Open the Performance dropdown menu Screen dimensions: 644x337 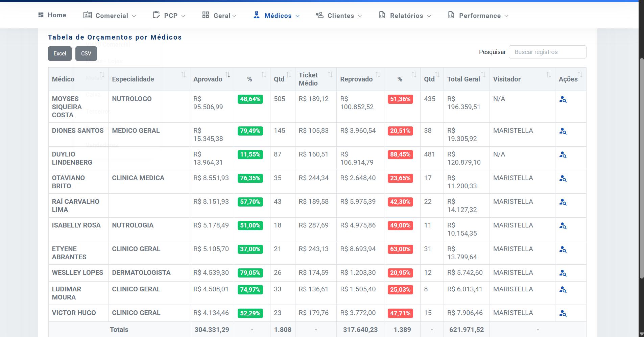(x=478, y=16)
